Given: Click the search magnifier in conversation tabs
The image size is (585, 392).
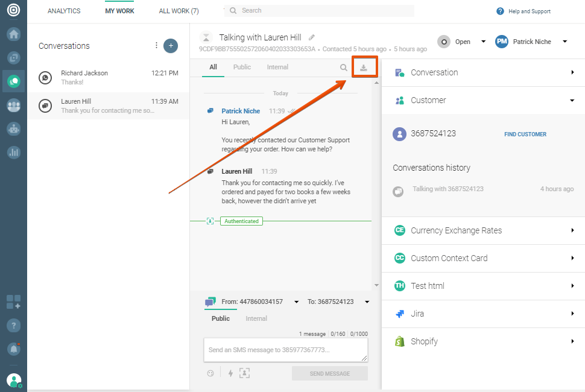Looking at the screenshot, I should [x=343, y=68].
